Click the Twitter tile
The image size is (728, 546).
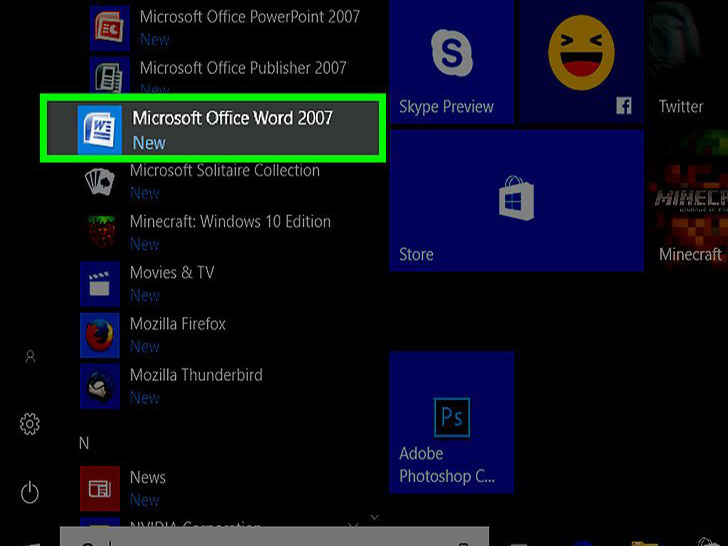tap(685, 62)
